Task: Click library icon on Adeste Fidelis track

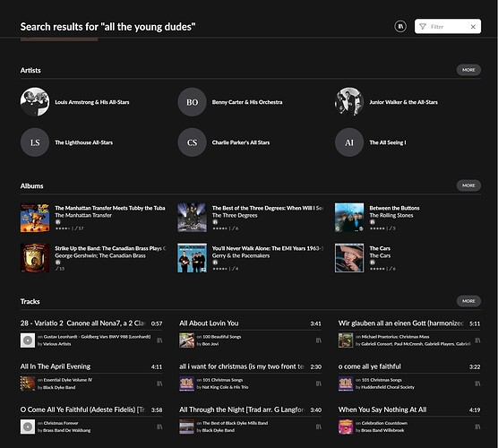Action: [159, 426]
